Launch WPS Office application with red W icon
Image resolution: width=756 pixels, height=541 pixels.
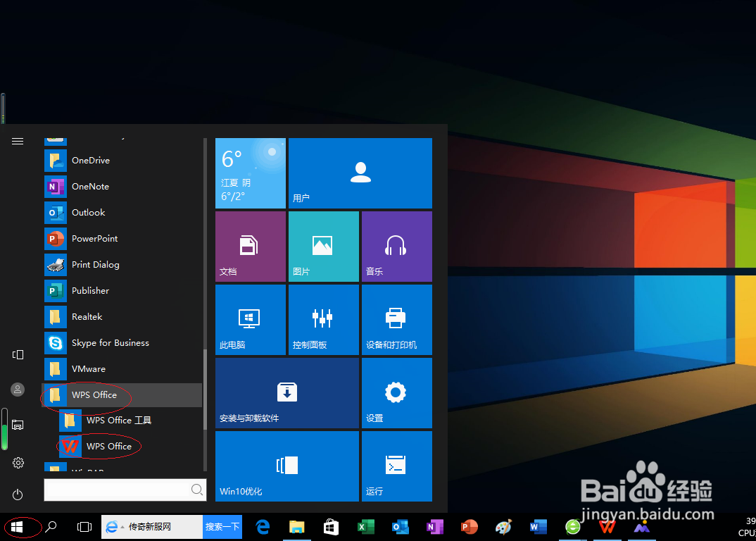pos(130,447)
